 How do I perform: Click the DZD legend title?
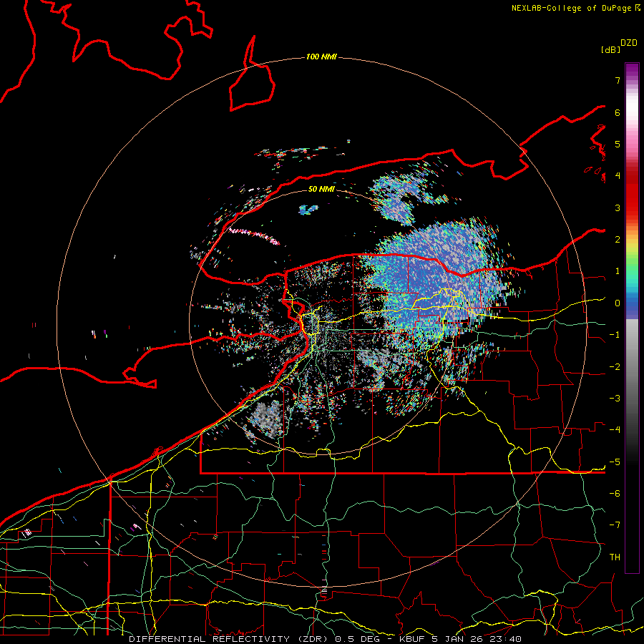pyautogui.click(x=629, y=43)
